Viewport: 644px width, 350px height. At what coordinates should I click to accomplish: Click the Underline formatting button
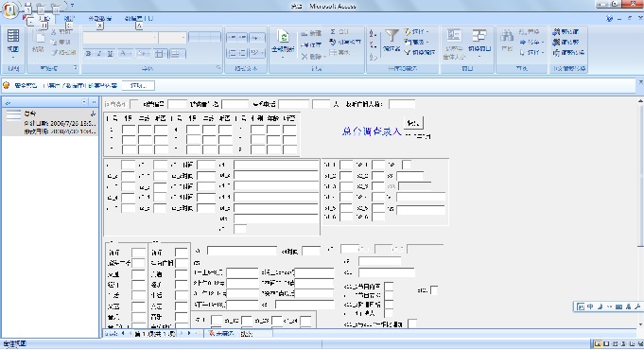click(110, 53)
